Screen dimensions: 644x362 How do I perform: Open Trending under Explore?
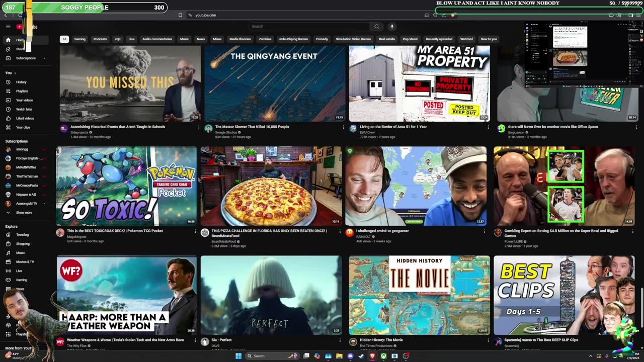coord(22,235)
